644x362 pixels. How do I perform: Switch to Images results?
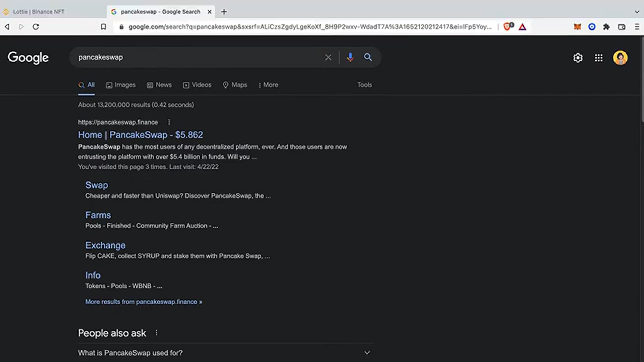[x=121, y=85]
